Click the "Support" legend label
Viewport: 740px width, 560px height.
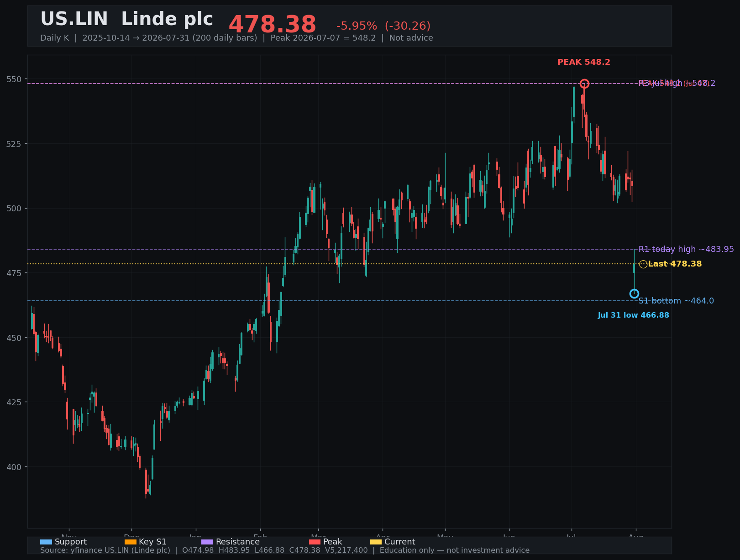coord(71,542)
